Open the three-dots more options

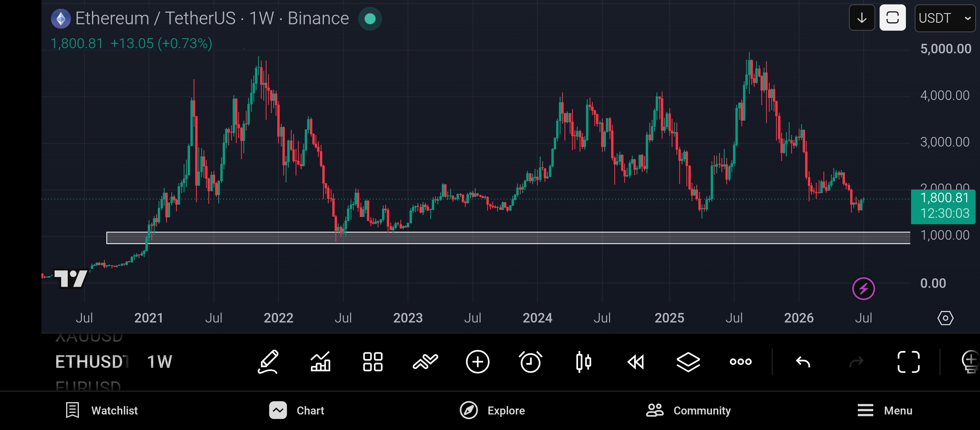click(741, 362)
